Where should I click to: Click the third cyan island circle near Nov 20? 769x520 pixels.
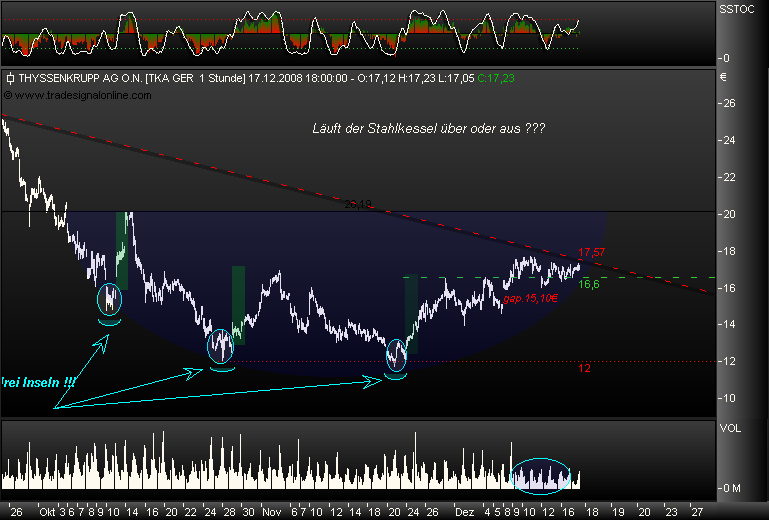click(396, 355)
